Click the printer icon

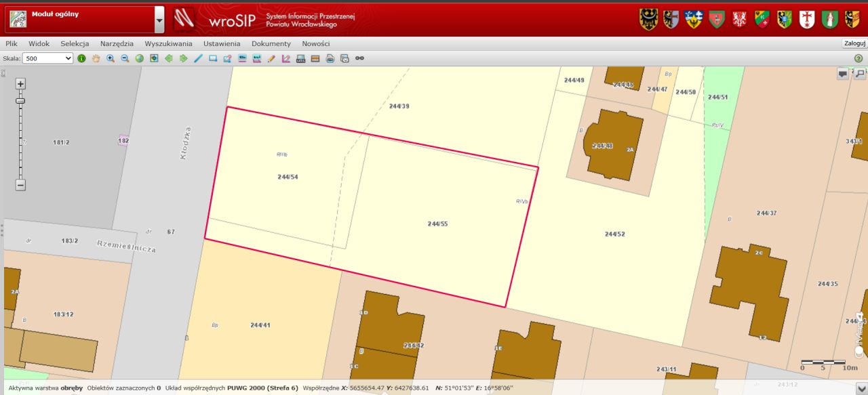(330, 58)
